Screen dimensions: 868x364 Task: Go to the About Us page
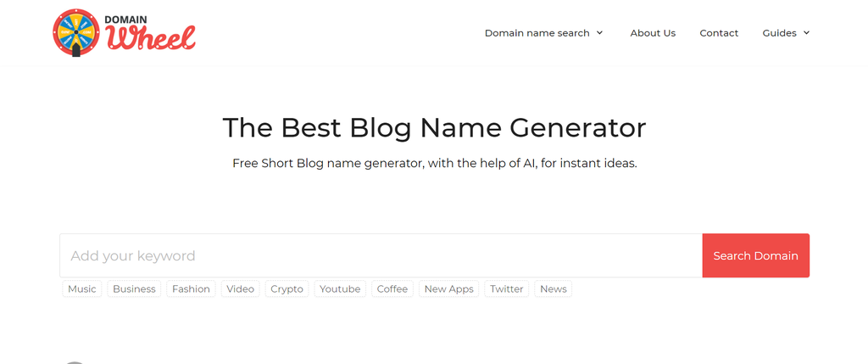tap(653, 33)
